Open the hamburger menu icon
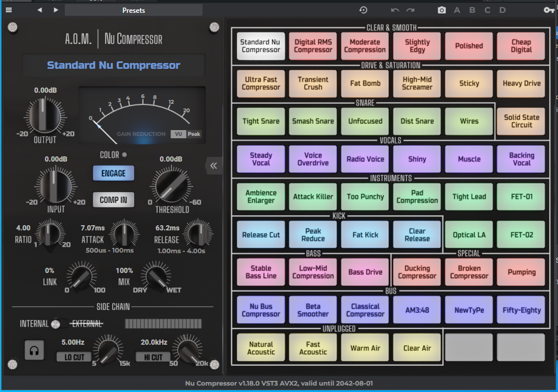The width and height of the screenshot is (558, 392). pyautogui.click(x=9, y=10)
